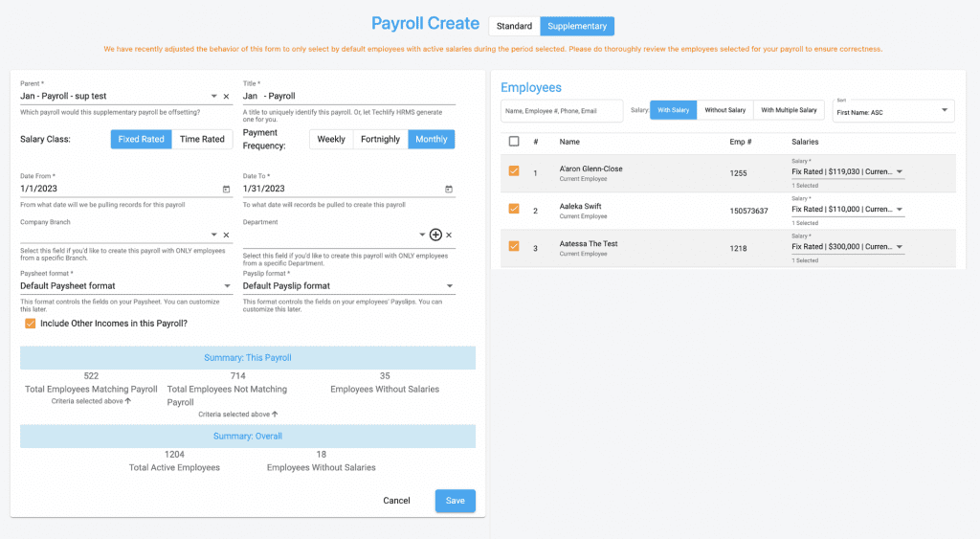980x539 pixels.
Task: Filter employees With Salary
Action: 673,110
